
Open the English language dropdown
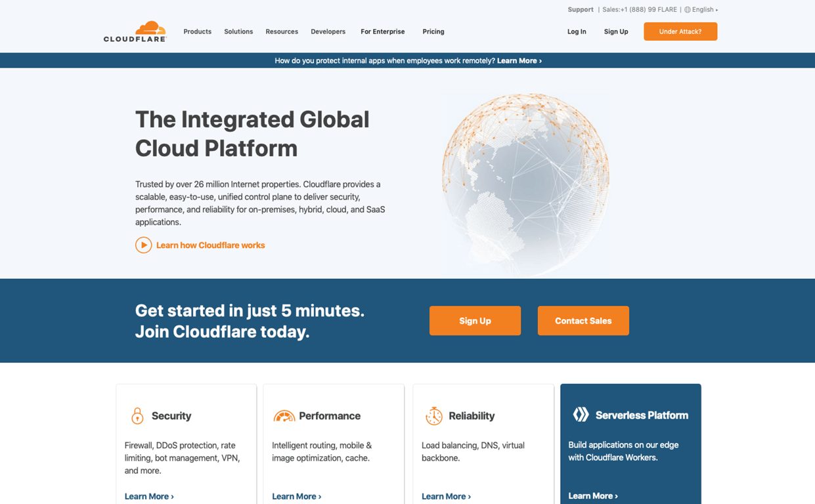(701, 10)
